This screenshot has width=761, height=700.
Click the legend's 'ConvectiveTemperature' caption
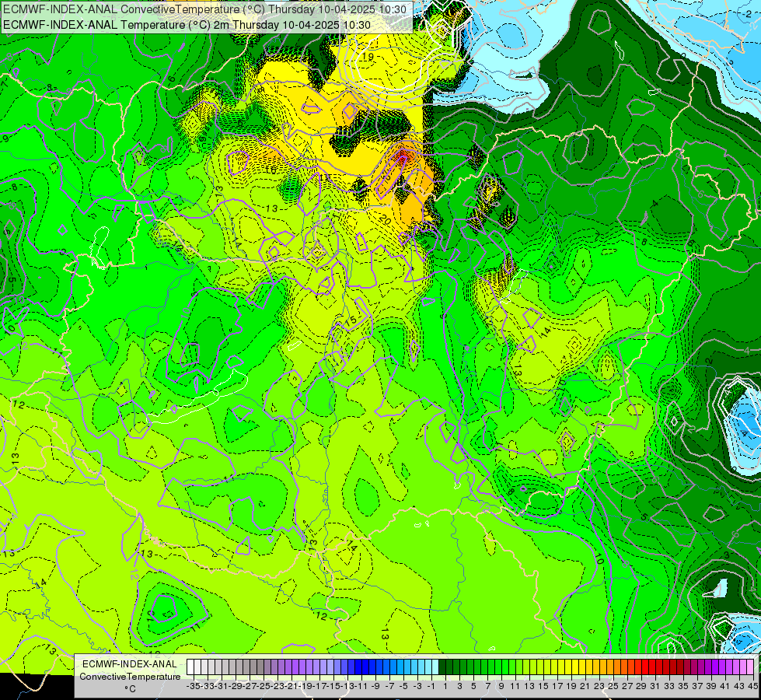130,676
